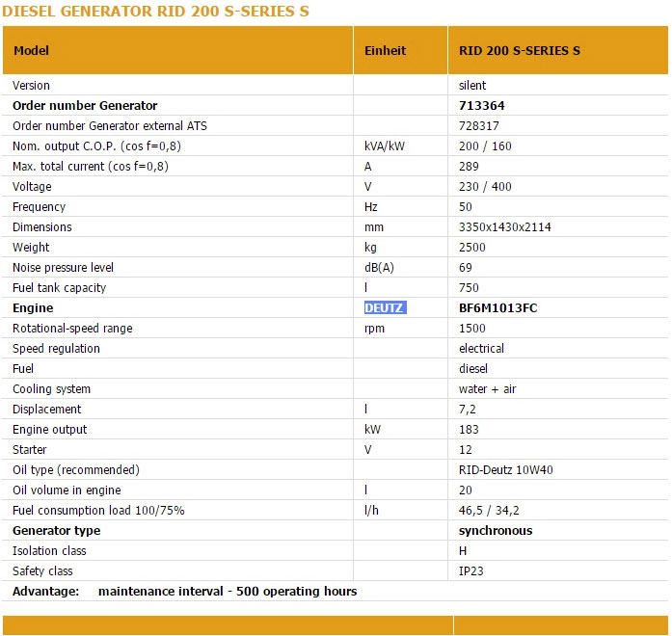Click the highlighted DEUTZ text

[x=385, y=308]
